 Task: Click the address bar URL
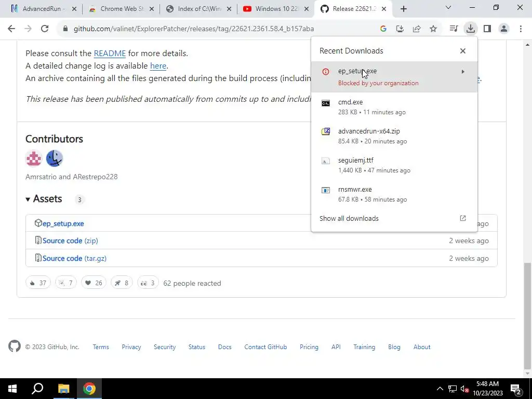click(194, 29)
